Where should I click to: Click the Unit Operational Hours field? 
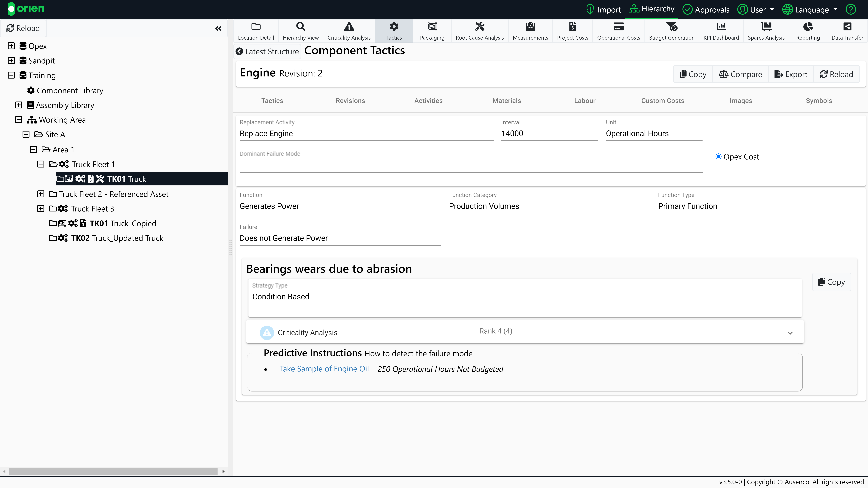pos(654,134)
